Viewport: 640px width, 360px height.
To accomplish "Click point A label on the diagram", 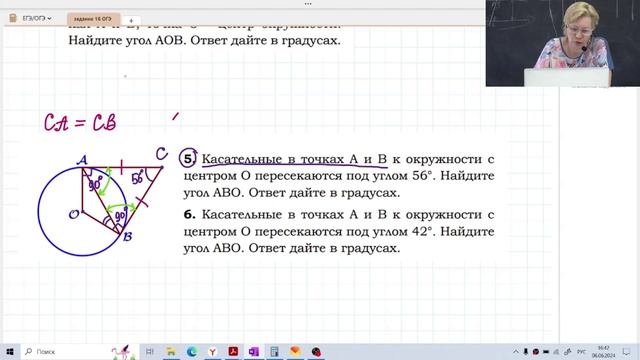I will coord(82,160).
